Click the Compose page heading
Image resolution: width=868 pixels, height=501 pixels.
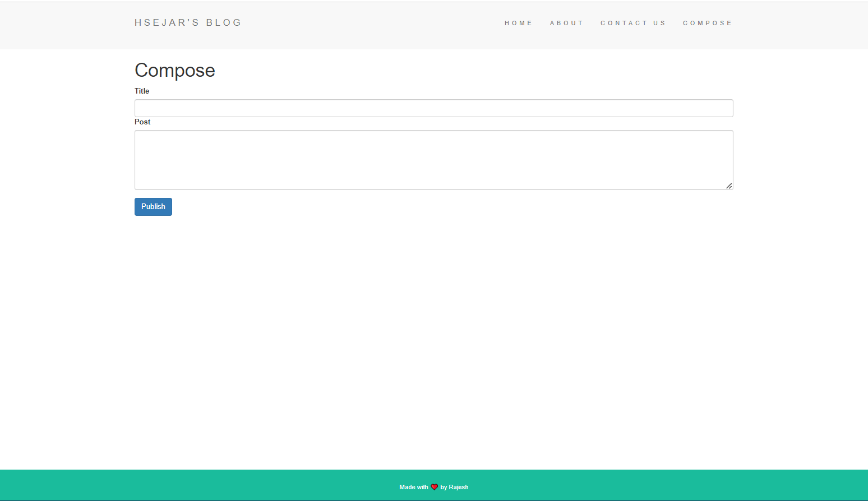pos(175,70)
